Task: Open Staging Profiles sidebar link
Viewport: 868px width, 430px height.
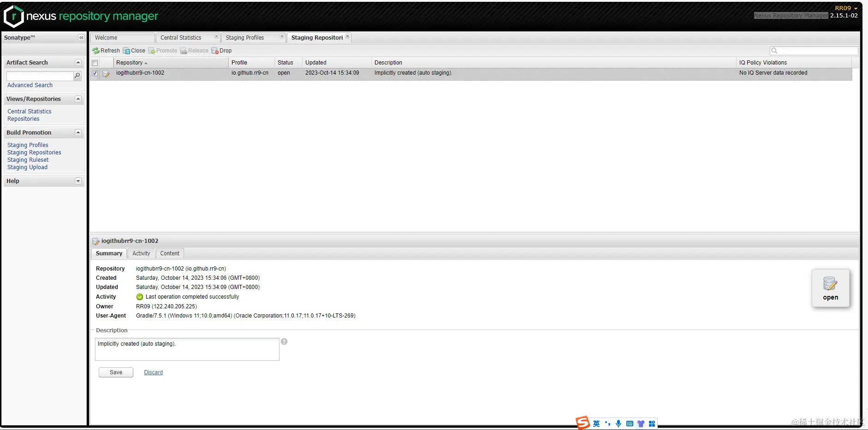Action: point(28,145)
